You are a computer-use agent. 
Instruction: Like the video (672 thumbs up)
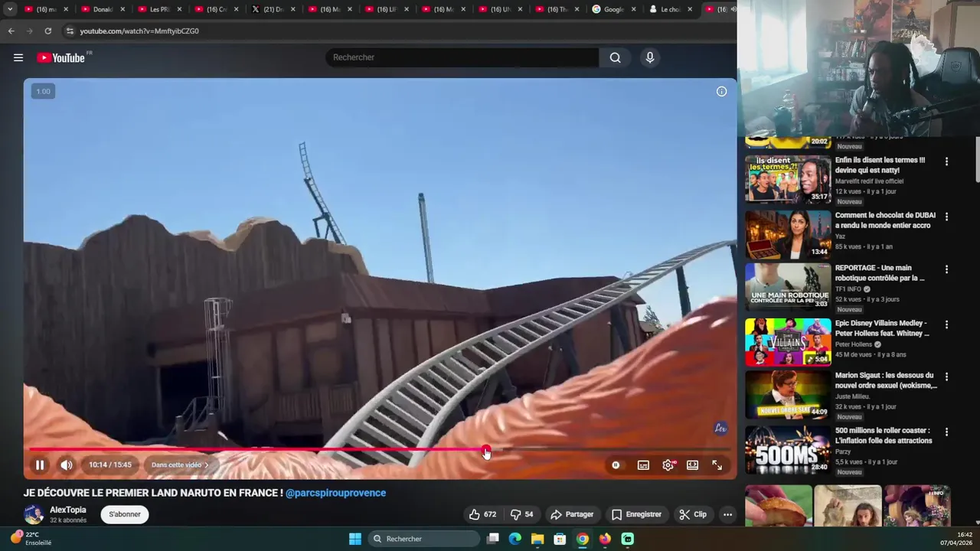tap(482, 514)
